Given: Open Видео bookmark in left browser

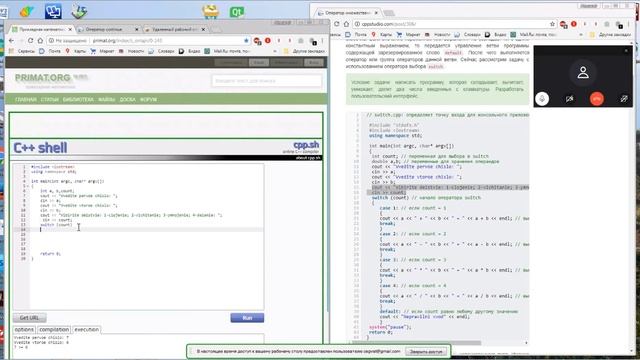Looking at the screenshot, I should (x=190, y=51).
